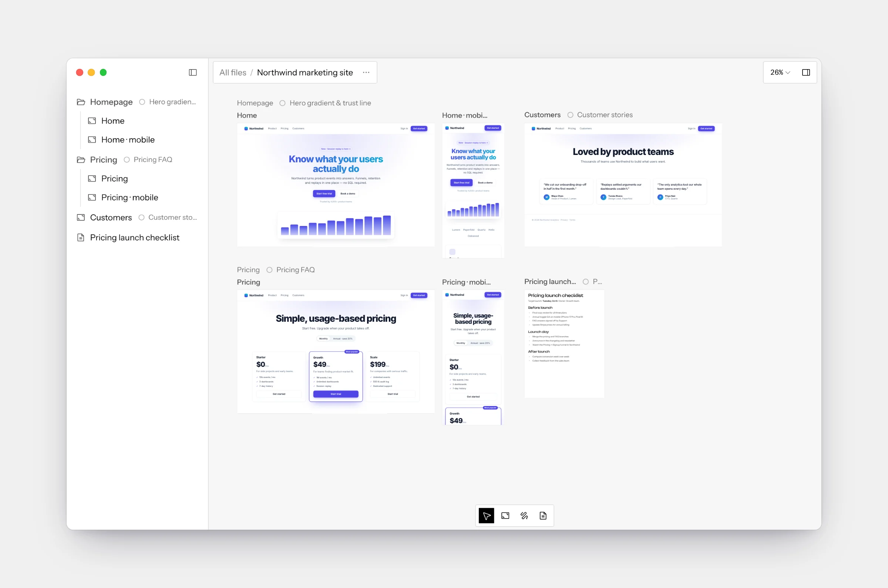Click the frame icon beside Pricing · mobile

(92, 197)
